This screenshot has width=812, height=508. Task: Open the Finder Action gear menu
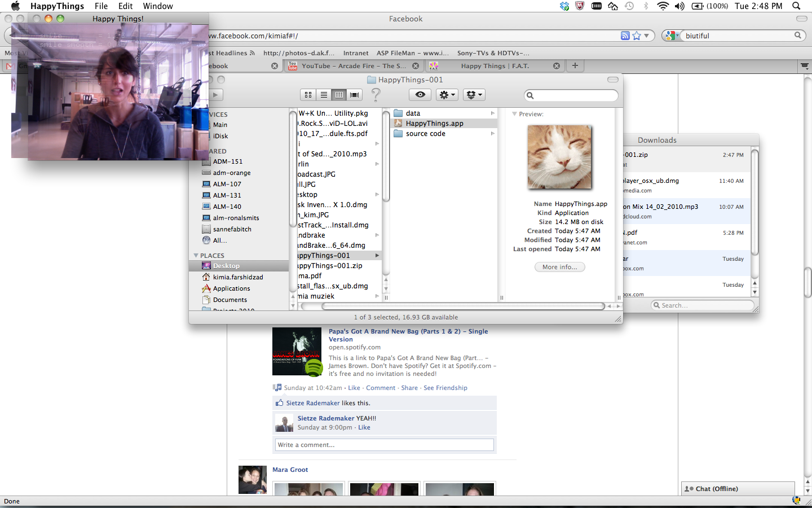click(447, 95)
